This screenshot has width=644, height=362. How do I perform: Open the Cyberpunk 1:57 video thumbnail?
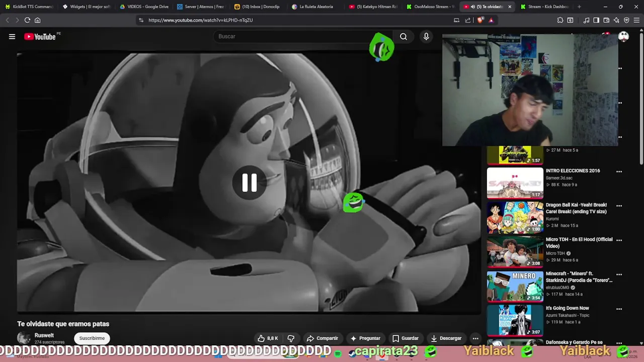click(x=515, y=155)
